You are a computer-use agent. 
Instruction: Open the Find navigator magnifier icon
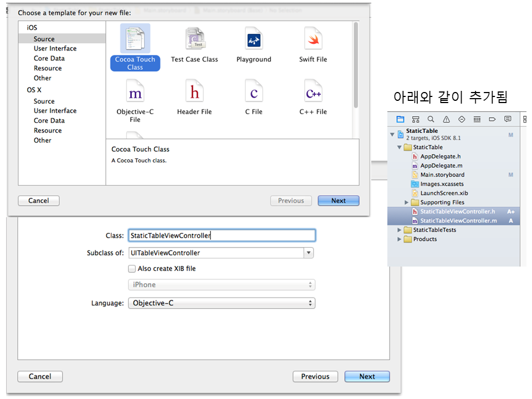[x=431, y=119]
